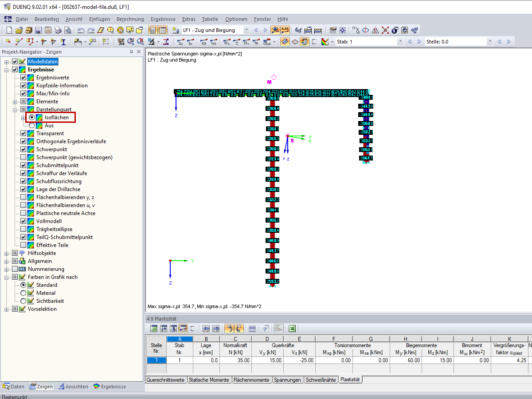This screenshot has height=399, width=532.
Task: Open the color scale panel icon
Action: coord(304,42)
